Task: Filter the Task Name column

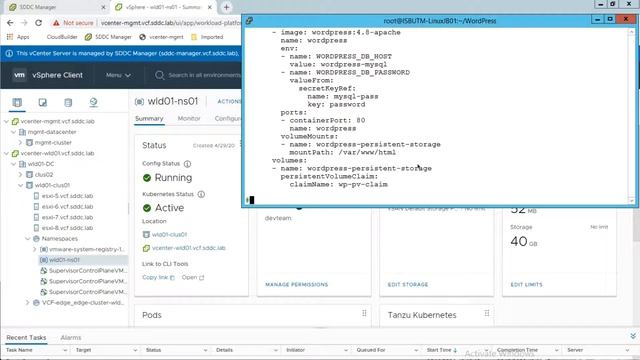Action: click(x=65, y=350)
